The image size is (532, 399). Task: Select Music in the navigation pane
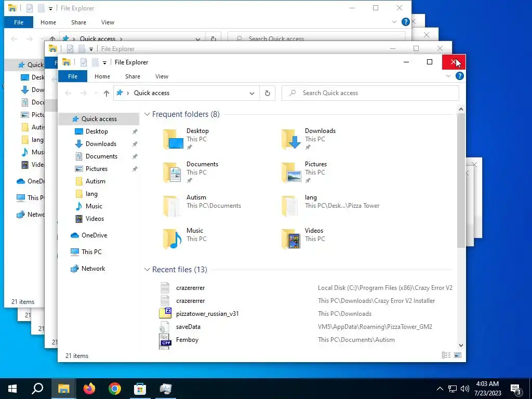click(94, 206)
